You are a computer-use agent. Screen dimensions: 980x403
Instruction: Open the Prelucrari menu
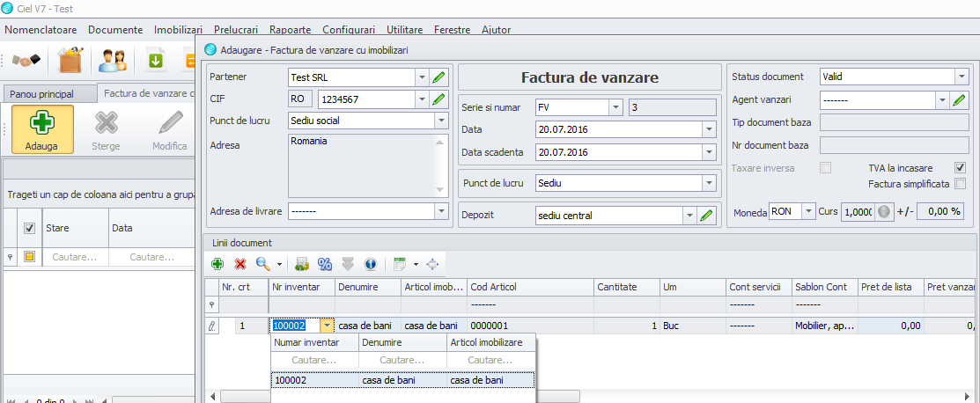[x=236, y=29]
